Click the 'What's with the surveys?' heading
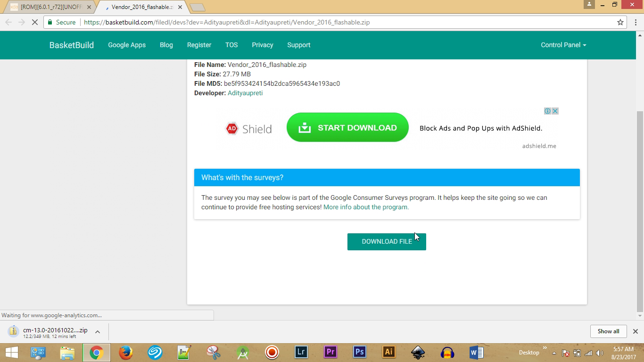This screenshot has height=362, width=644. [x=242, y=178]
